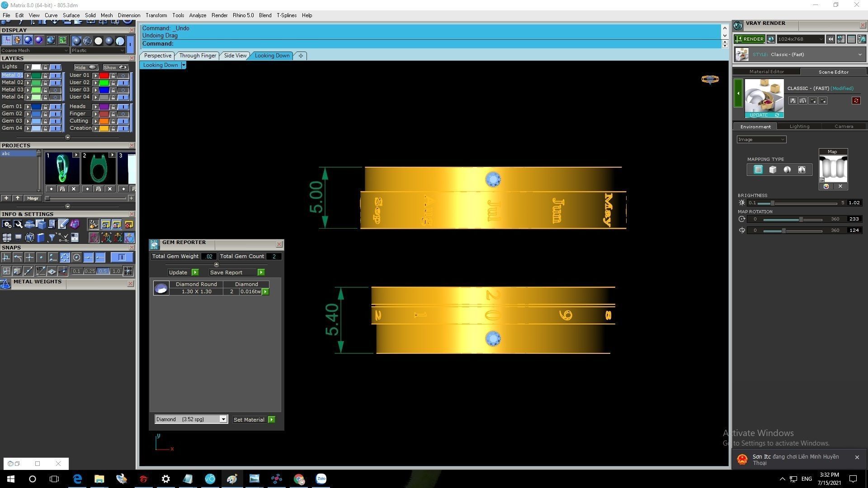Enable the center snap icon

(x=76, y=258)
